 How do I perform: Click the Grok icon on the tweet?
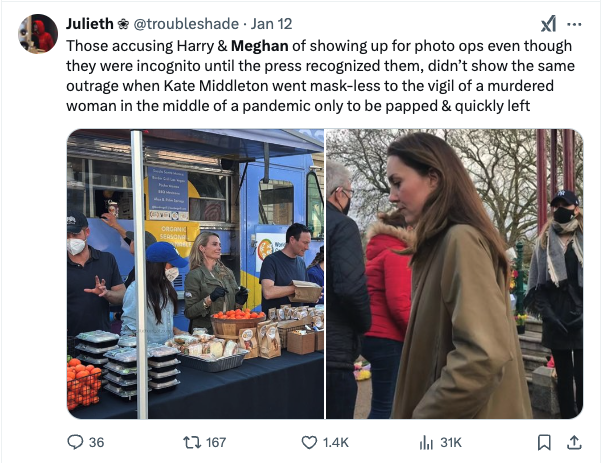(548, 24)
